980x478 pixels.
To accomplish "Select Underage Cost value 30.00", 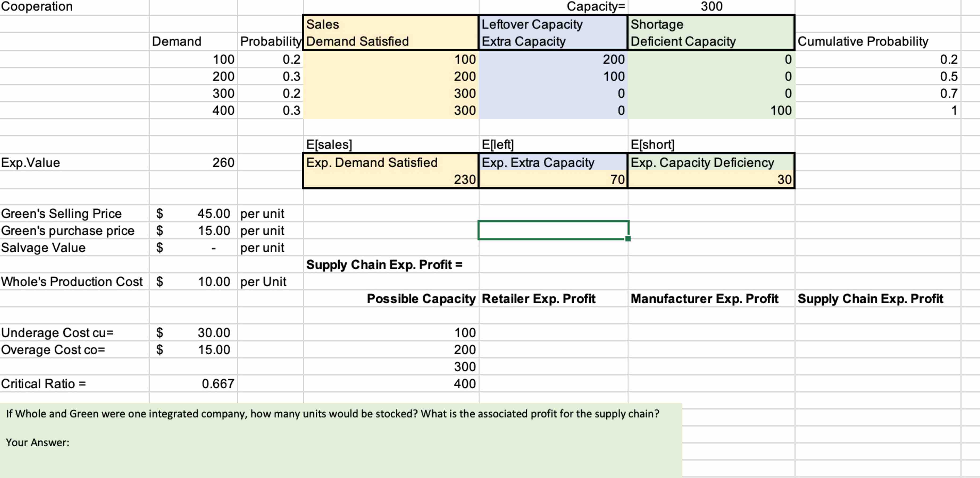I will pos(193,332).
